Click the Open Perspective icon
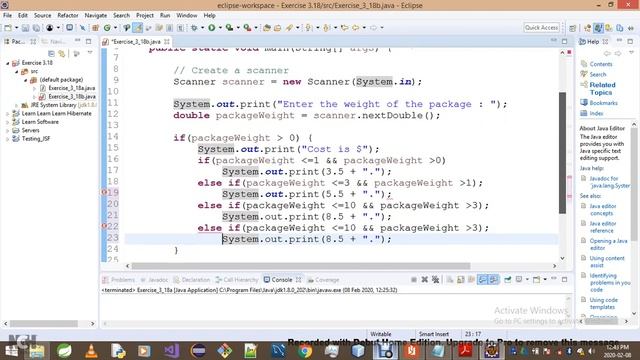The image size is (640, 360). point(573,28)
